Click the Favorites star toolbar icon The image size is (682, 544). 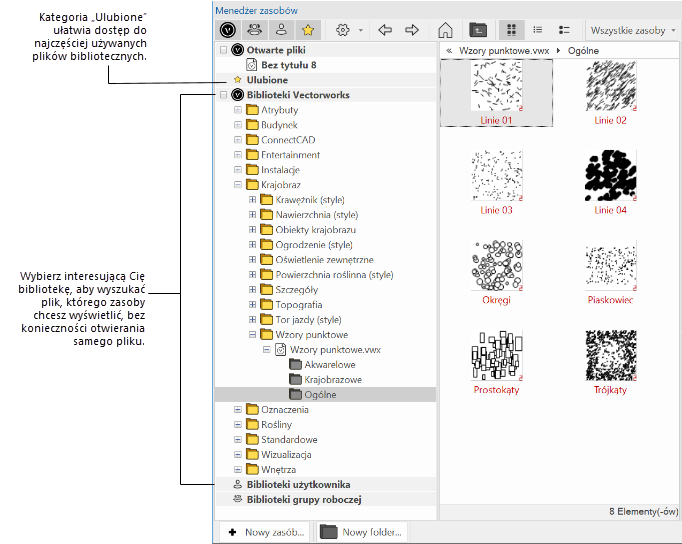(307, 30)
